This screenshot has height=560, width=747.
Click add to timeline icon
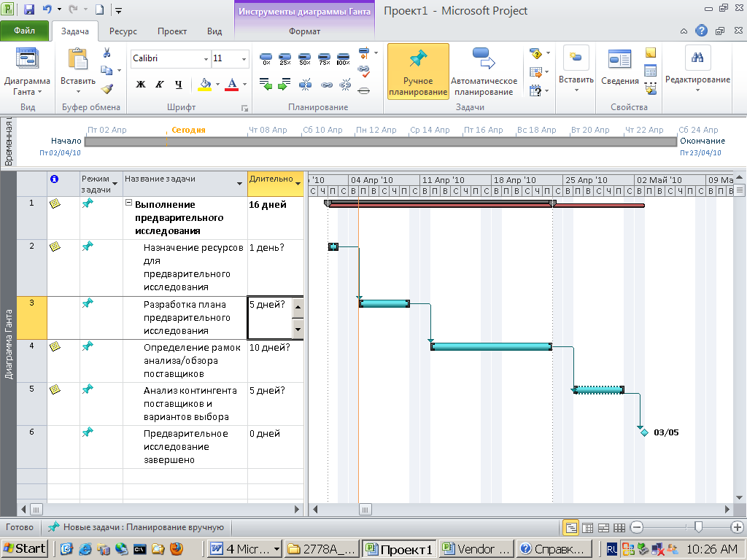click(x=650, y=88)
